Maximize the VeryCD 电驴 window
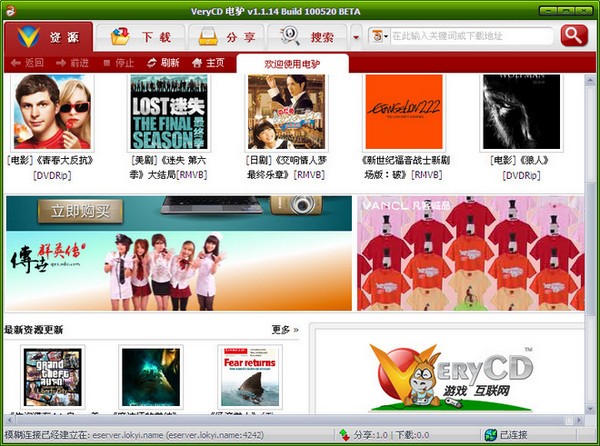 click(566, 11)
